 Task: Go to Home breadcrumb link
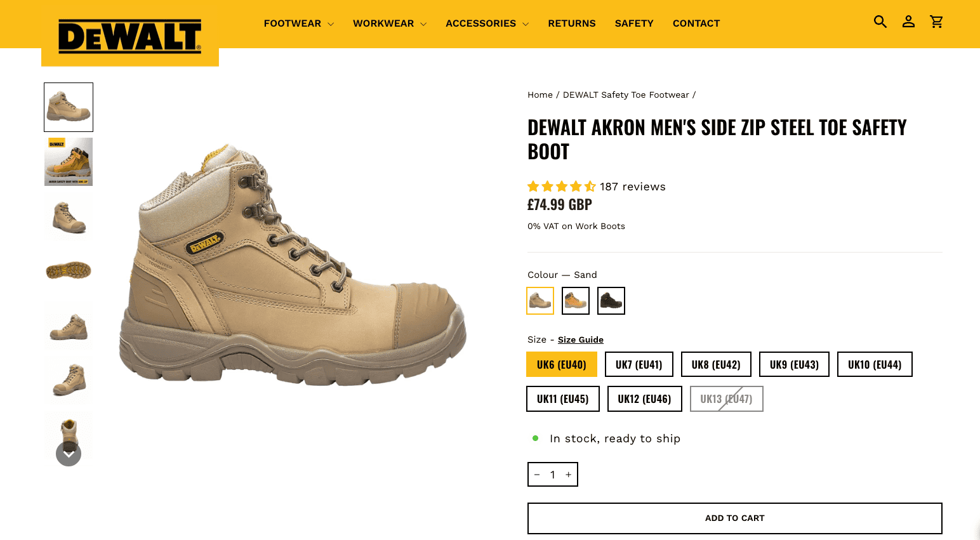[x=540, y=95]
